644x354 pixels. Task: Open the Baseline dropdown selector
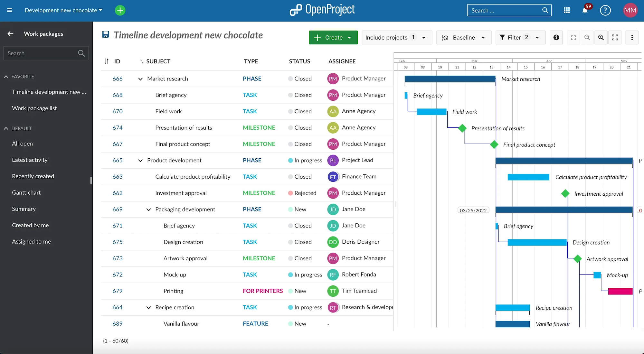[x=463, y=38]
